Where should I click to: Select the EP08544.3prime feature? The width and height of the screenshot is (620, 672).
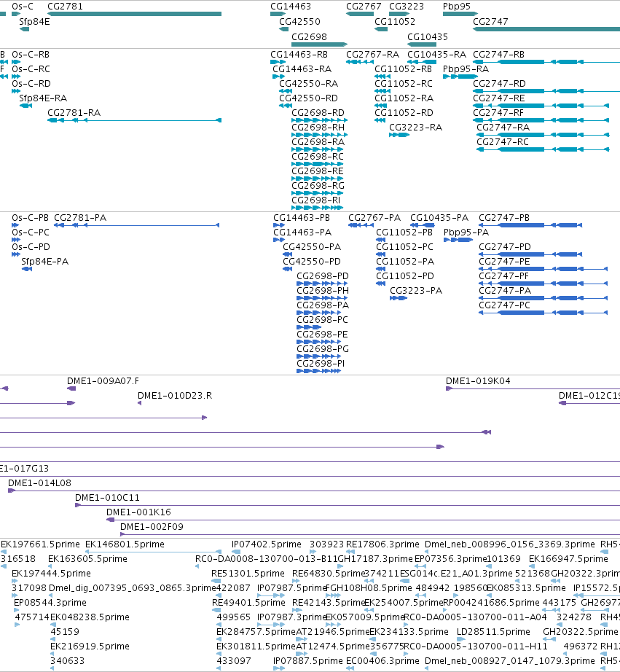16,610
